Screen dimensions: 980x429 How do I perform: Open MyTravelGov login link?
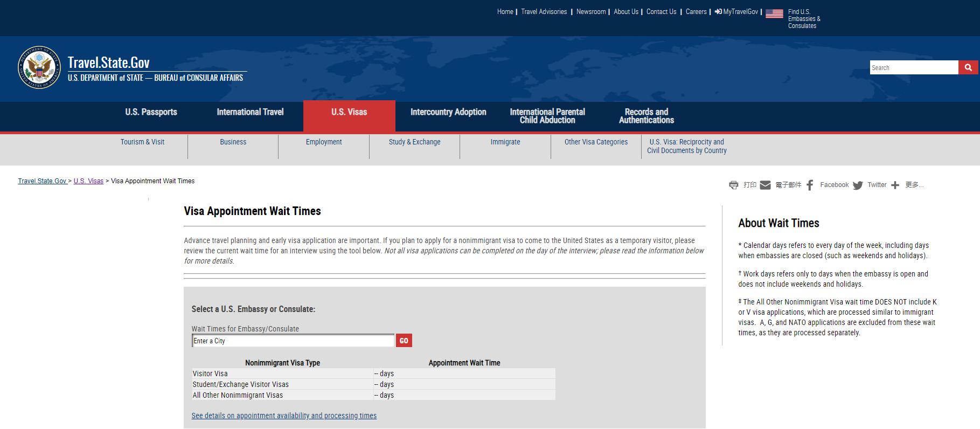tap(736, 12)
